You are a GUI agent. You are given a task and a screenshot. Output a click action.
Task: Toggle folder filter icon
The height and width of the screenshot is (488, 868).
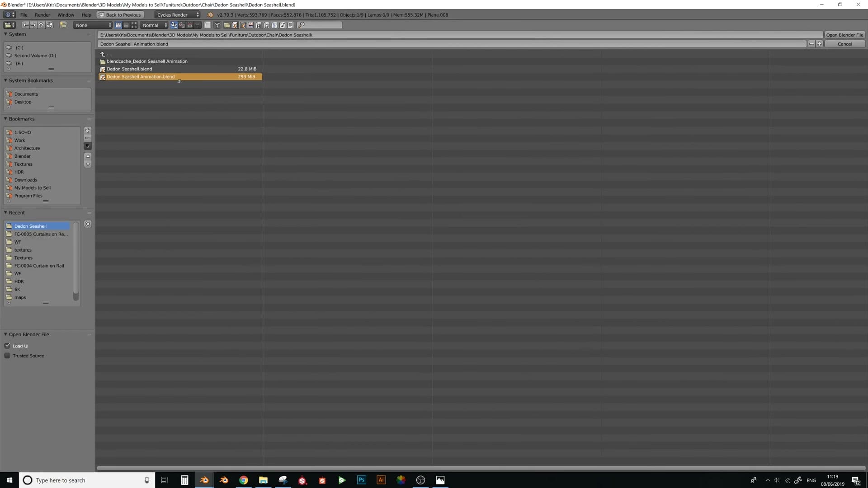point(227,25)
